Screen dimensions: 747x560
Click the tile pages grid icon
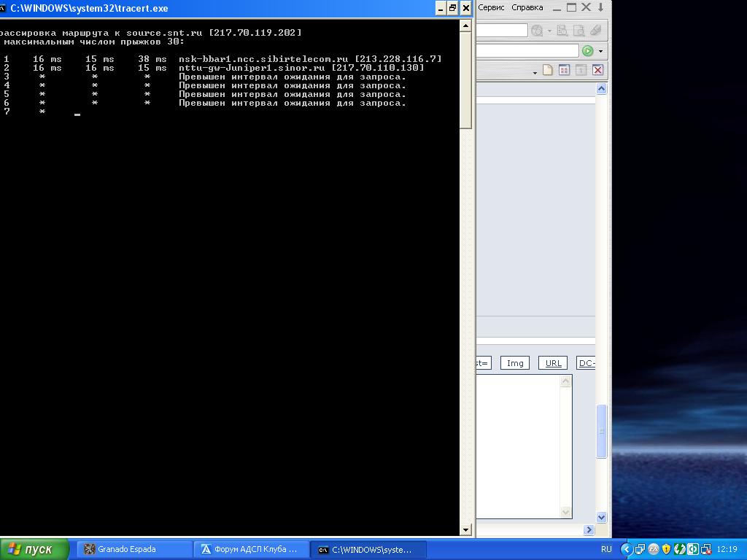564,70
